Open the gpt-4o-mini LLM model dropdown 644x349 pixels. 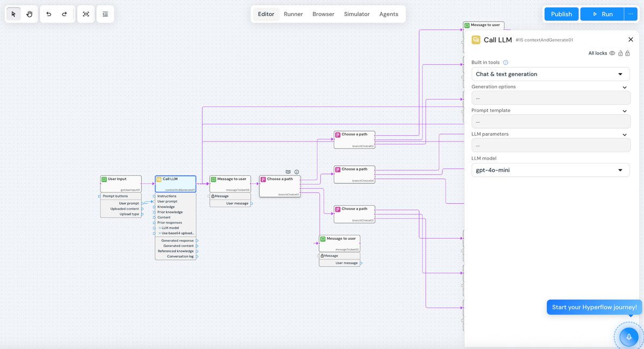pyautogui.click(x=550, y=169)
